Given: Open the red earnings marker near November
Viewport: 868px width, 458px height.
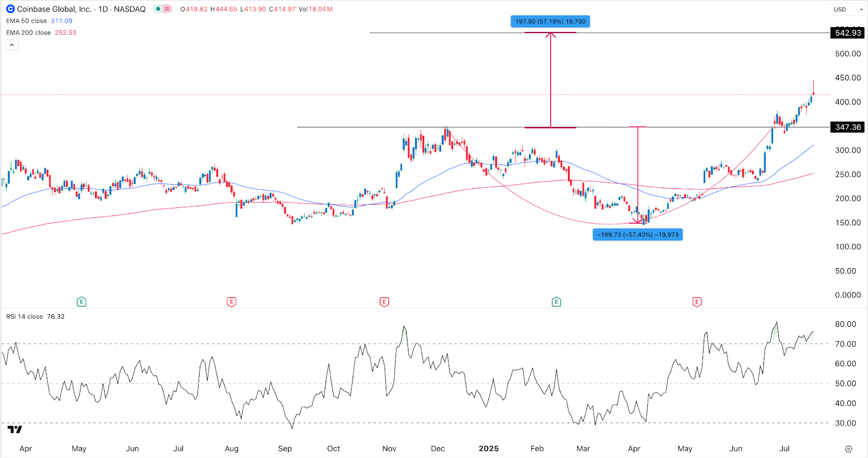Looking at the screenshot, I should tap(384, 302).
